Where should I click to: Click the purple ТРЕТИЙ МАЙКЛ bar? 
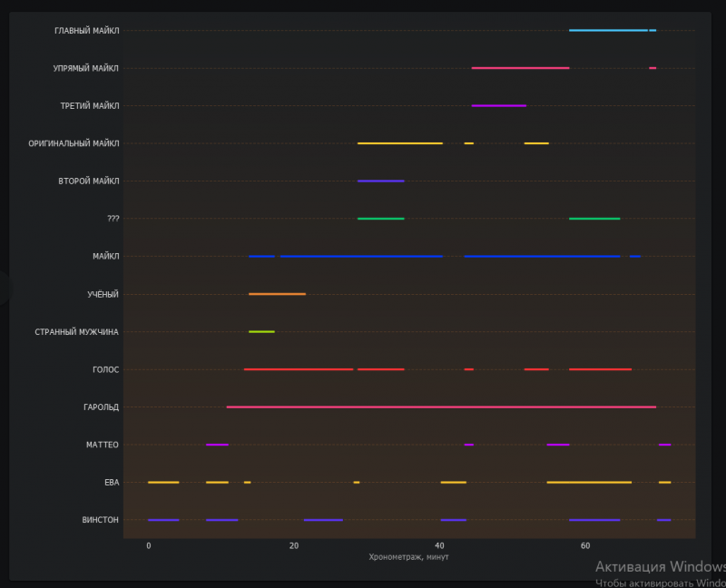pos(498,106)
